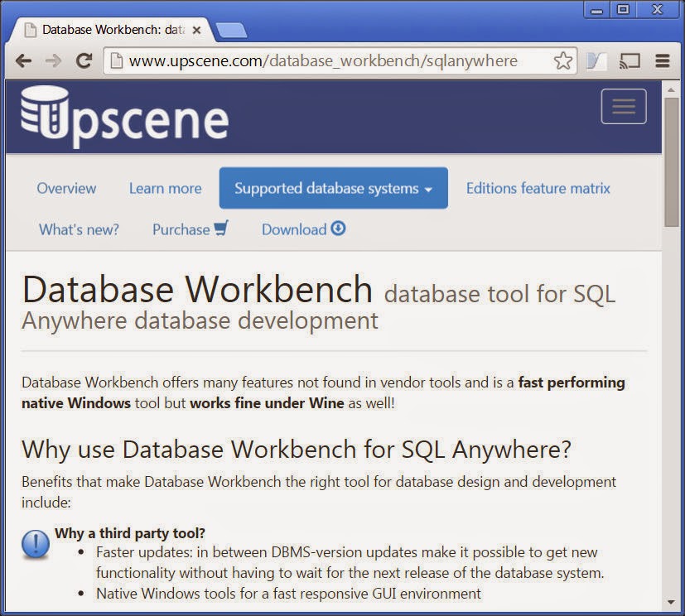The width and height of the screenshot is (685, 616).
Task: Click the Learn more link
Action: click(164, 188)
